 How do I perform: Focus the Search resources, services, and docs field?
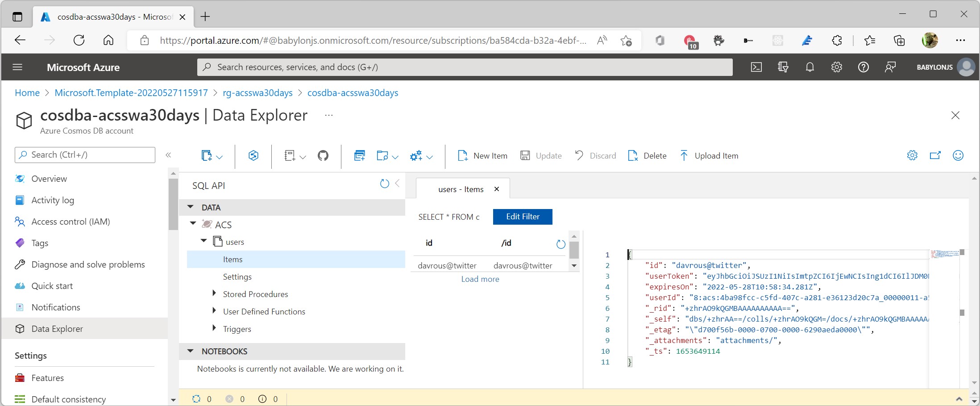465,67
